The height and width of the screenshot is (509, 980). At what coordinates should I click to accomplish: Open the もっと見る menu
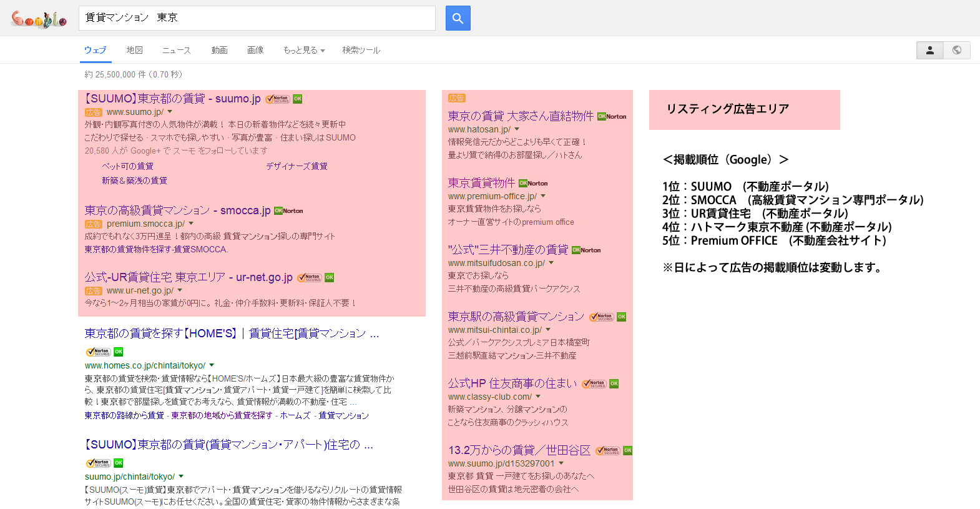304,50
